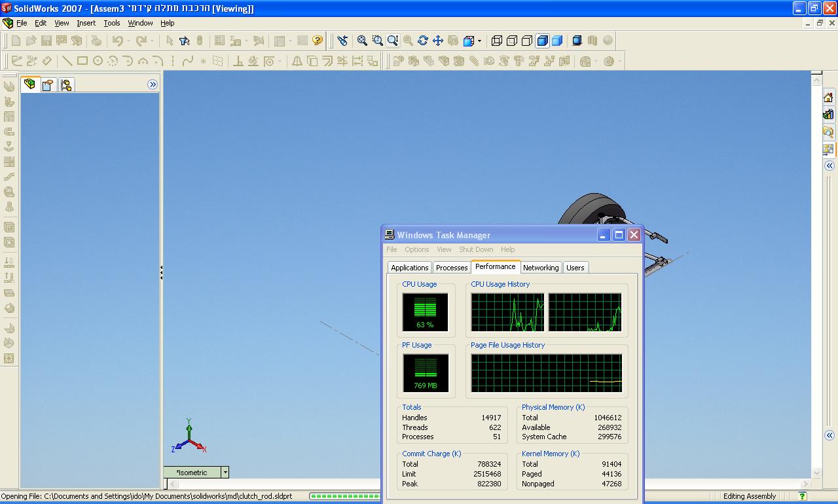Viewport: 838px width, 504px height.
Task: Open the Networking tab in Task Manager
Action: click(x=541, y=268)
